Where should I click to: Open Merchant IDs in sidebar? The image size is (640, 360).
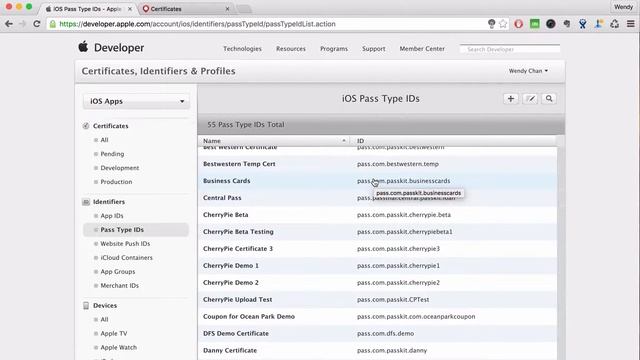click(120, 285)
